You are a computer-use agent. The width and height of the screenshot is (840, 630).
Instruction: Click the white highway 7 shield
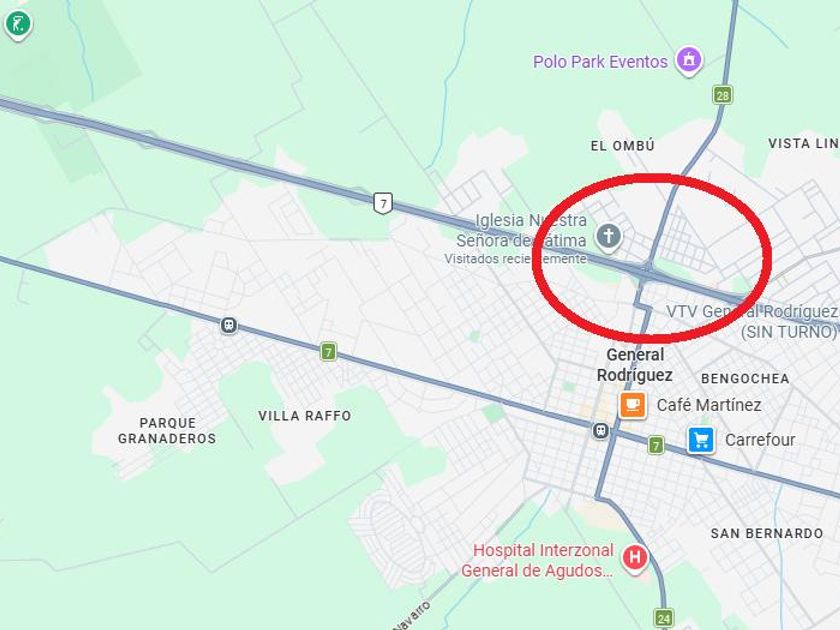tap(382, 204)
